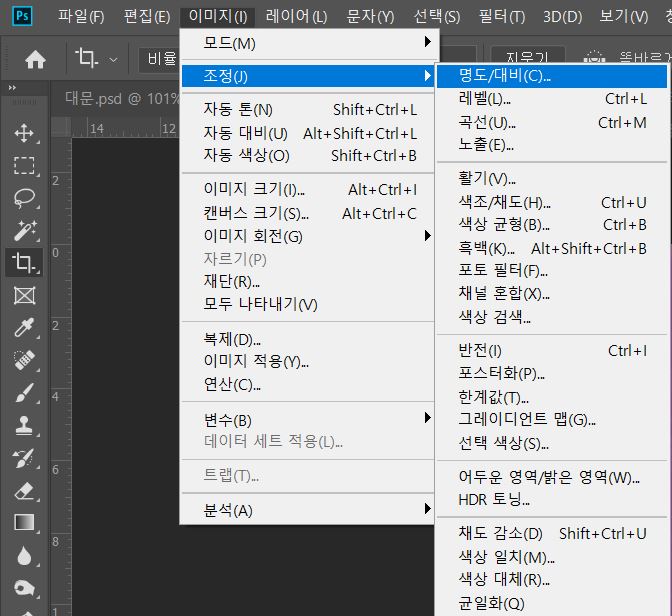Choose 포토 필터(F)... adjustment

pyautogui.click(x=552, y=270)
